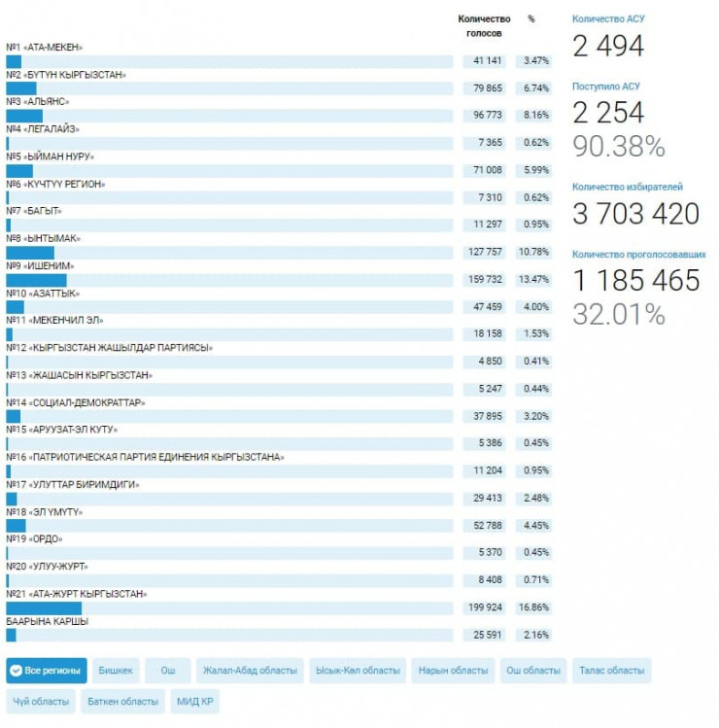Select the Бишкек region filter
The height and width of the screenshot is (728, 719).
pos(116,671)
